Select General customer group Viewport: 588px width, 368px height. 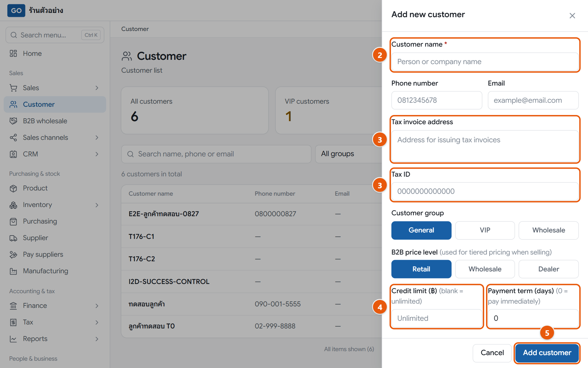click(x=421, y=230)
